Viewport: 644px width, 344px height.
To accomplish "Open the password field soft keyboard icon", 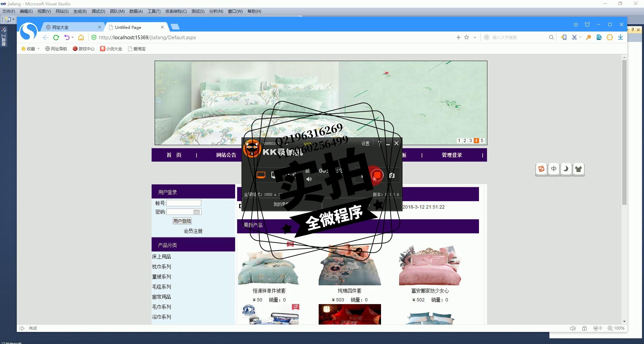I will [197, 212].
